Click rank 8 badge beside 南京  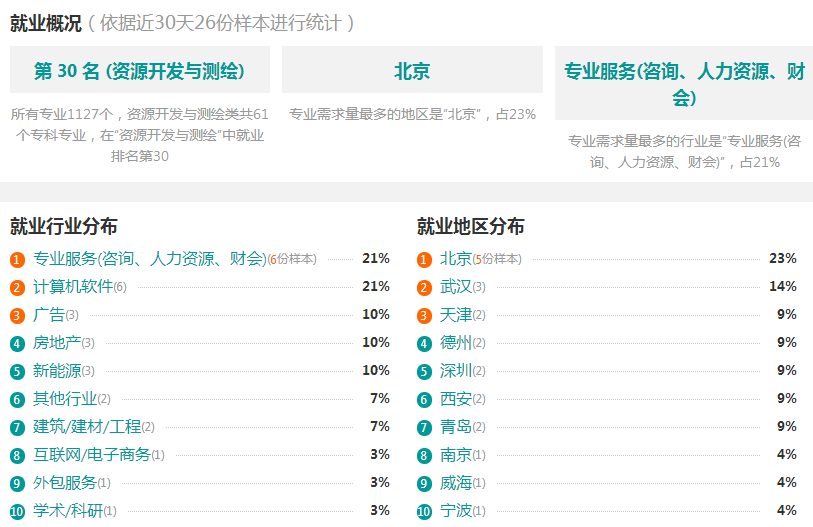pyautogui.click(x=424, y=455)
